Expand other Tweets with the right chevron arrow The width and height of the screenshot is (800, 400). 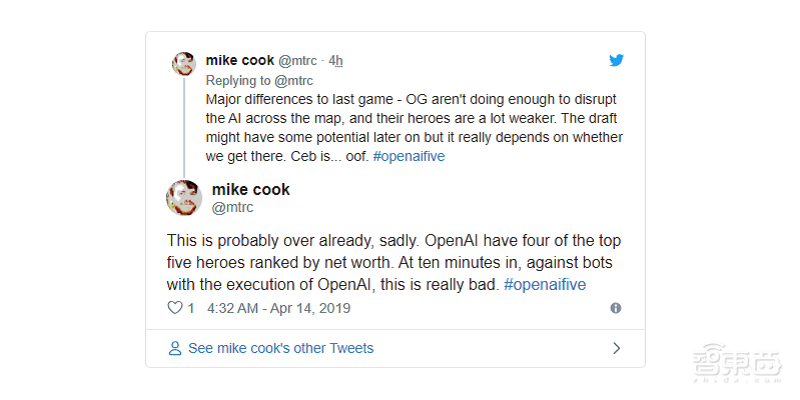[x=616, y=349]
